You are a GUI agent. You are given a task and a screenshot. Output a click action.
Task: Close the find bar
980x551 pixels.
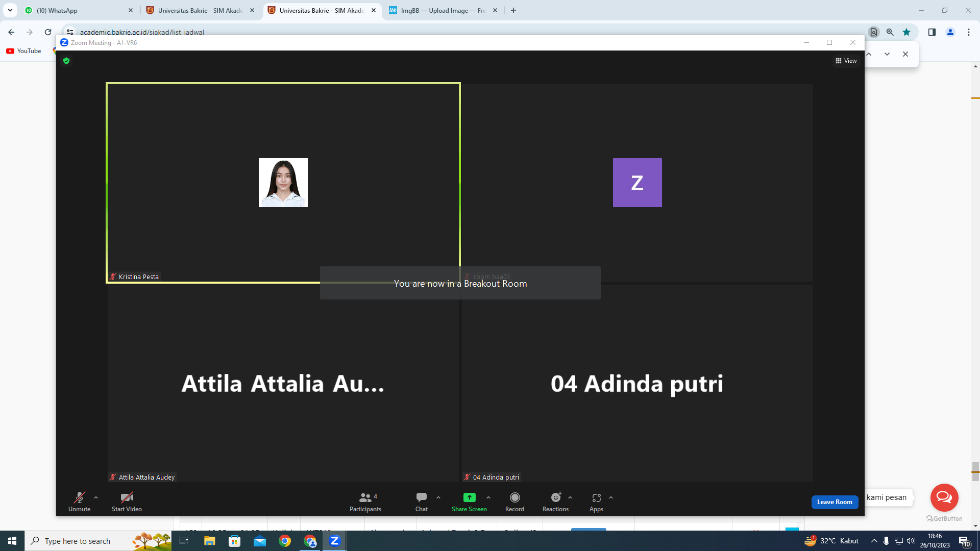coord(905,54)
